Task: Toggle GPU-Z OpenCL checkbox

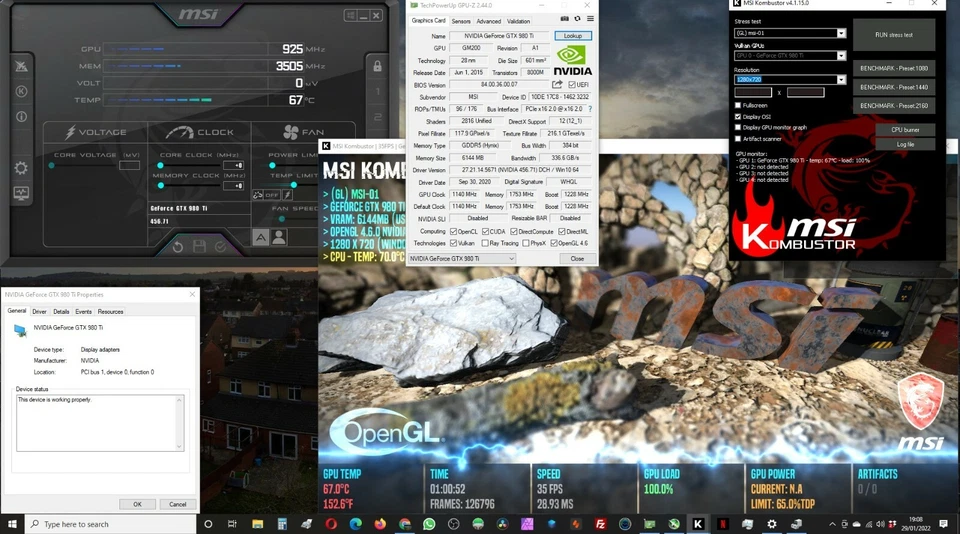Action: [454, 231]
